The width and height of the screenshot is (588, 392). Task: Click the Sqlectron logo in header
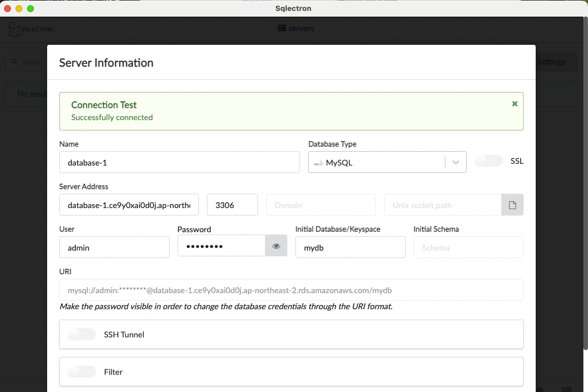pos(30,29)
